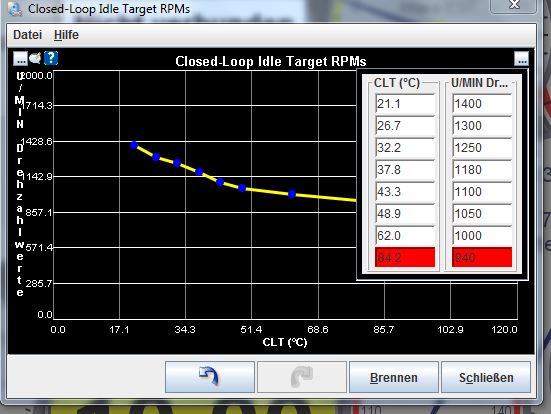Select the CLT field with value 21.1

(405, 104)
